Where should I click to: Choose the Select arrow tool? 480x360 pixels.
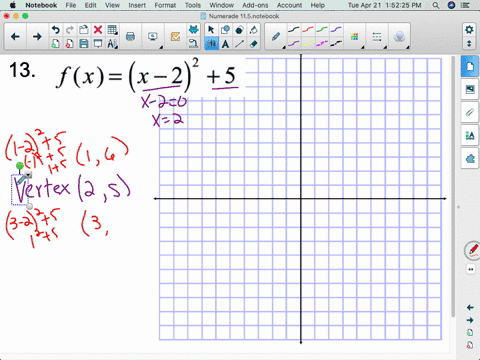click(211, 30)
